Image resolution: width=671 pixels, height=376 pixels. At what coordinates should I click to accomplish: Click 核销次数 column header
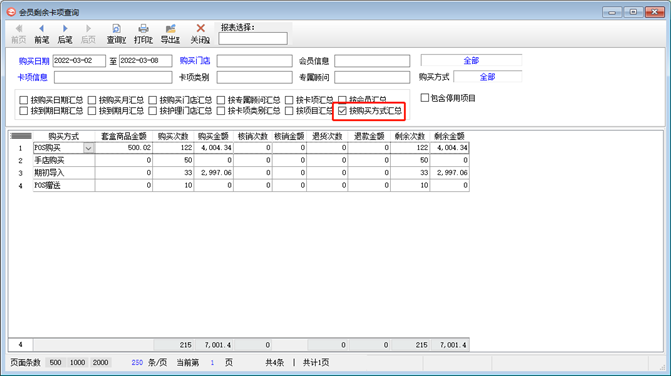[x=252, y=136]
